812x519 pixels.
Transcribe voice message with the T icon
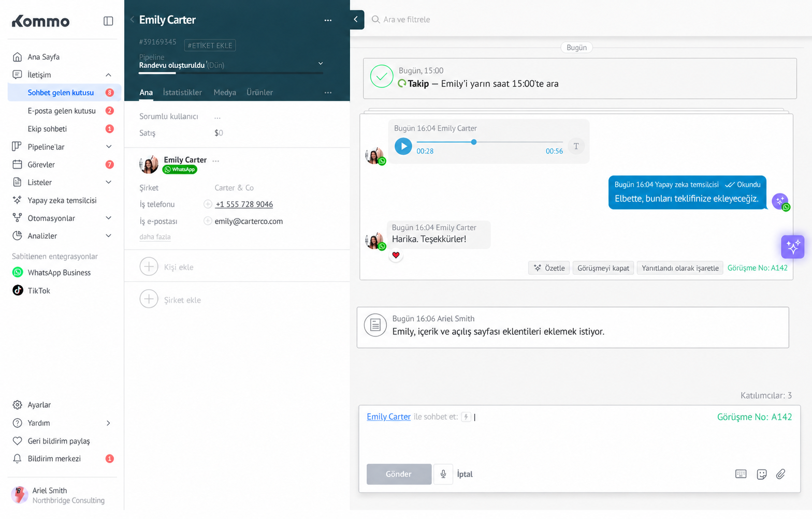point(576,146)
